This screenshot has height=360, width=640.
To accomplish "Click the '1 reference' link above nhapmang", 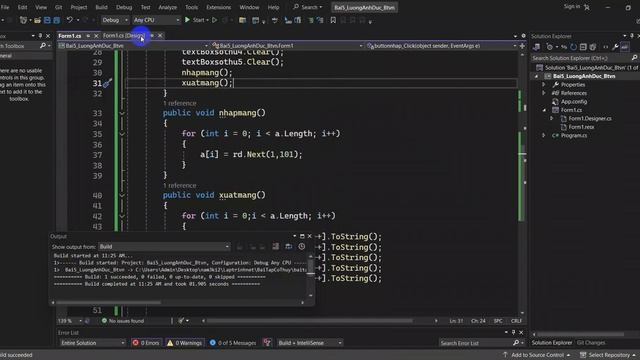I will pos(180,103).
